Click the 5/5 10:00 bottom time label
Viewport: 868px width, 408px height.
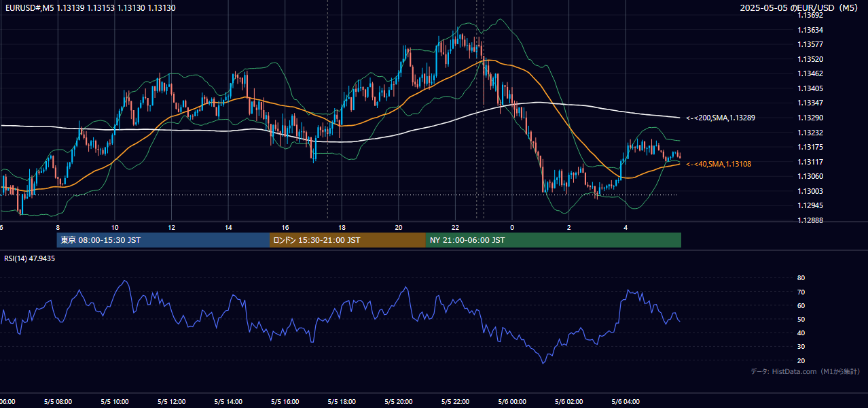[114, 402]
